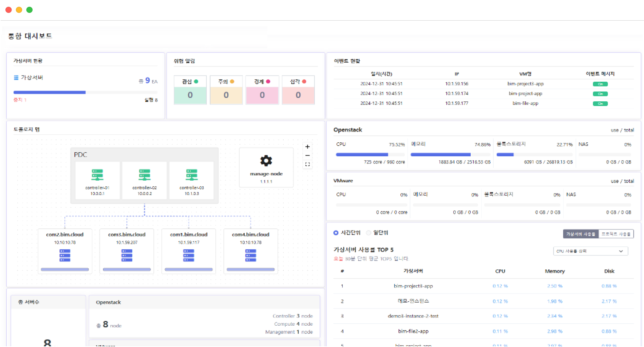The image size is (644, 347).
Task: Click Management 1 node entry
Action: pos(289,332)
